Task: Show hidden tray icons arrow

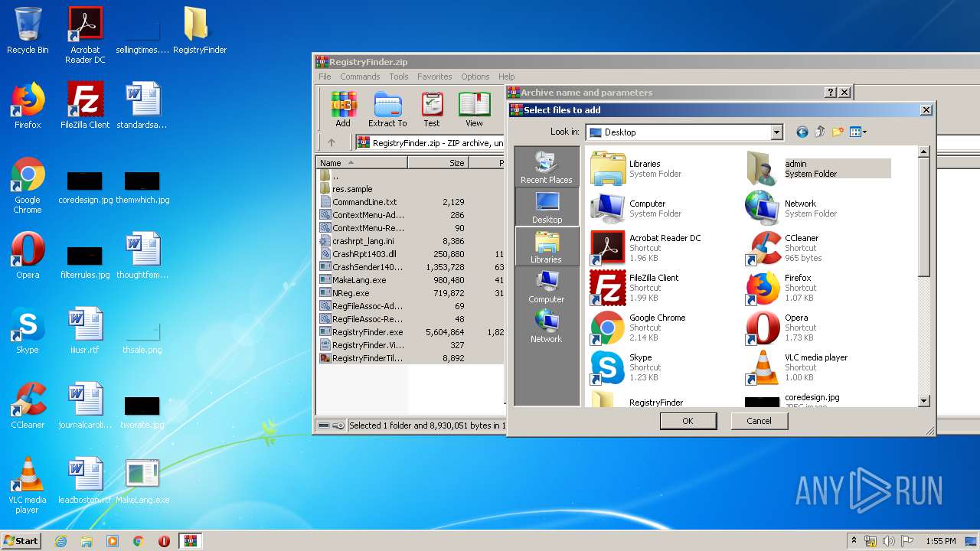Action: (x=854, y=541)
